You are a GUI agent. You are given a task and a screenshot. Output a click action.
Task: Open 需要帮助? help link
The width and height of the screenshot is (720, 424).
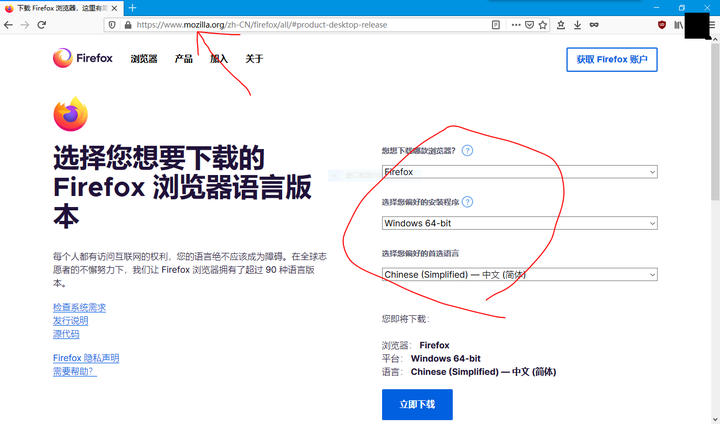click(75, 371)
